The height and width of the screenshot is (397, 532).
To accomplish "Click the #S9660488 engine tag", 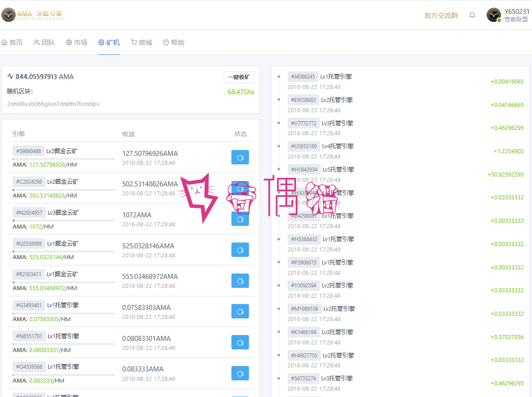I will [28, 151].
